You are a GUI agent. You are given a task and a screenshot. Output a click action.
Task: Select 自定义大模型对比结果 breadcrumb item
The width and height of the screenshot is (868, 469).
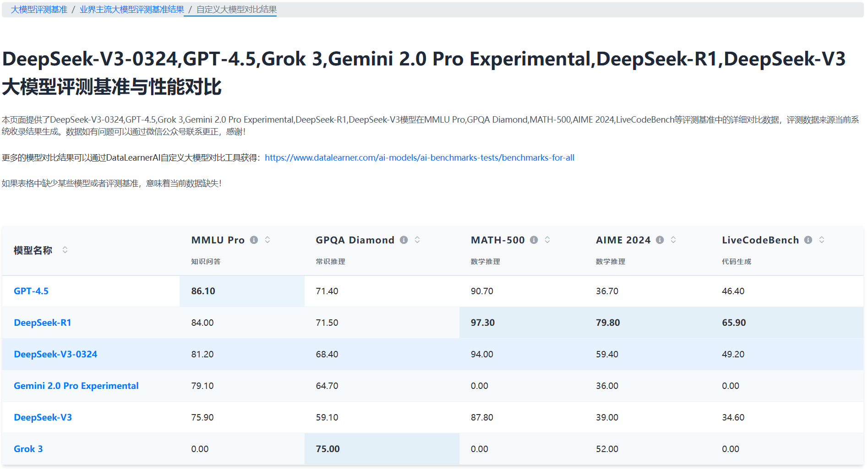tap(236, 10)
